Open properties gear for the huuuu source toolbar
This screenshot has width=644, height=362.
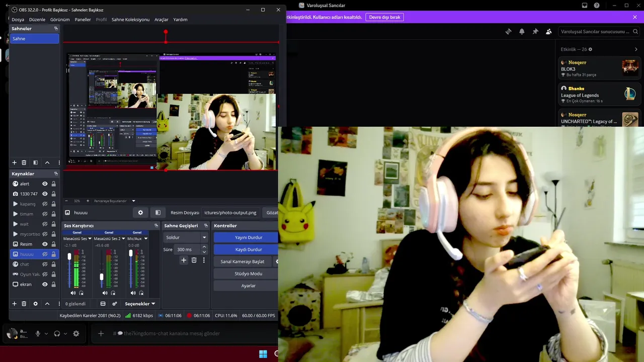[140, 213]
